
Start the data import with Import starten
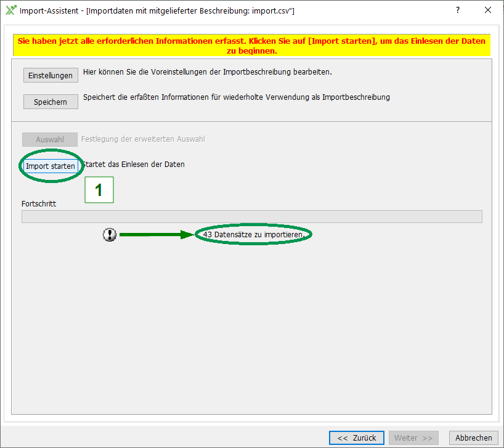[51, 166]
